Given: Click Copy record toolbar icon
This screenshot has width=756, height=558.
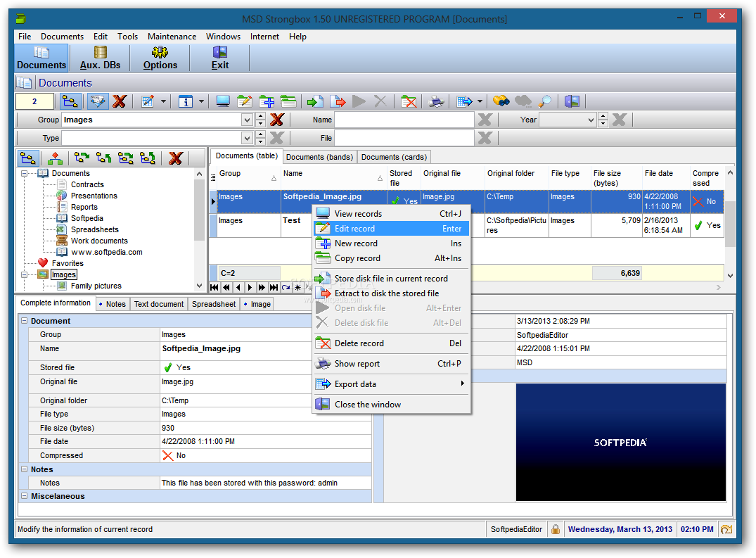Looking at the screenshot, I should click(288, 101).
